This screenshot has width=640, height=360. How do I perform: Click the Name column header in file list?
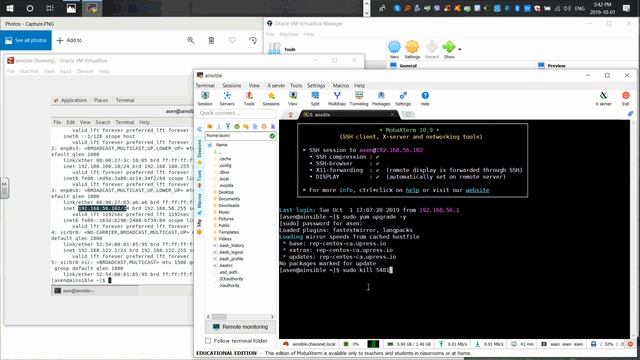222,145
